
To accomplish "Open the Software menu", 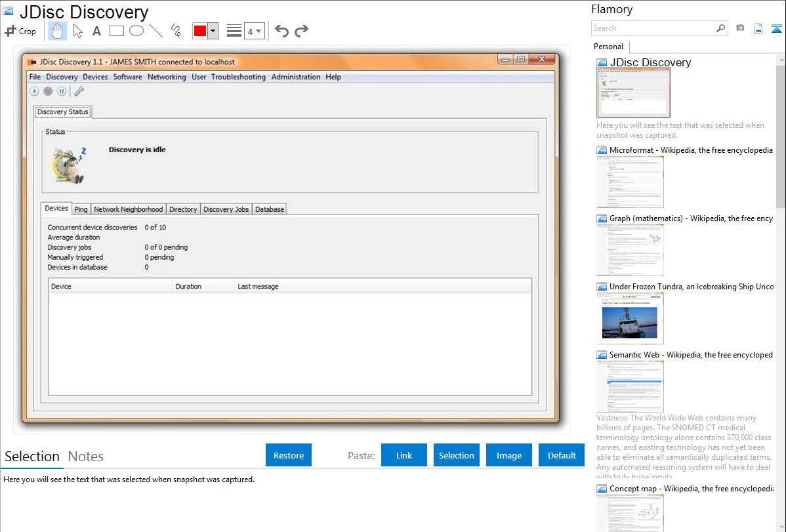I will tap(127, 77).
